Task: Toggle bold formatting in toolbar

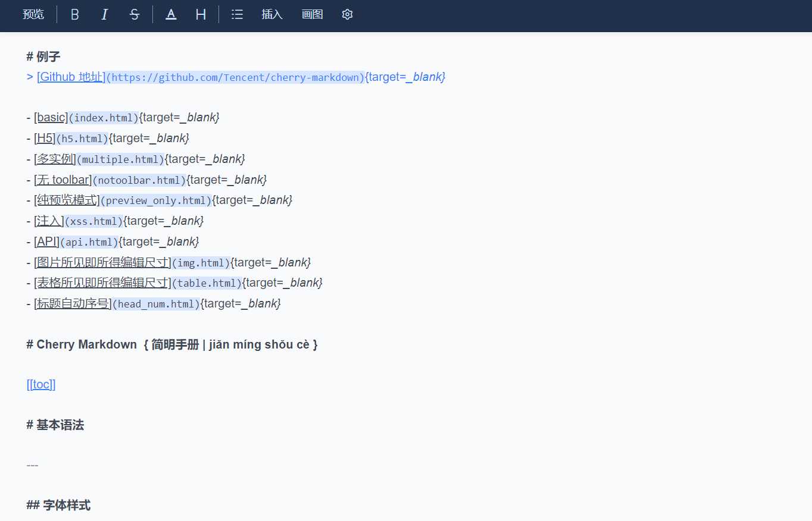Action: pos(74,14)
